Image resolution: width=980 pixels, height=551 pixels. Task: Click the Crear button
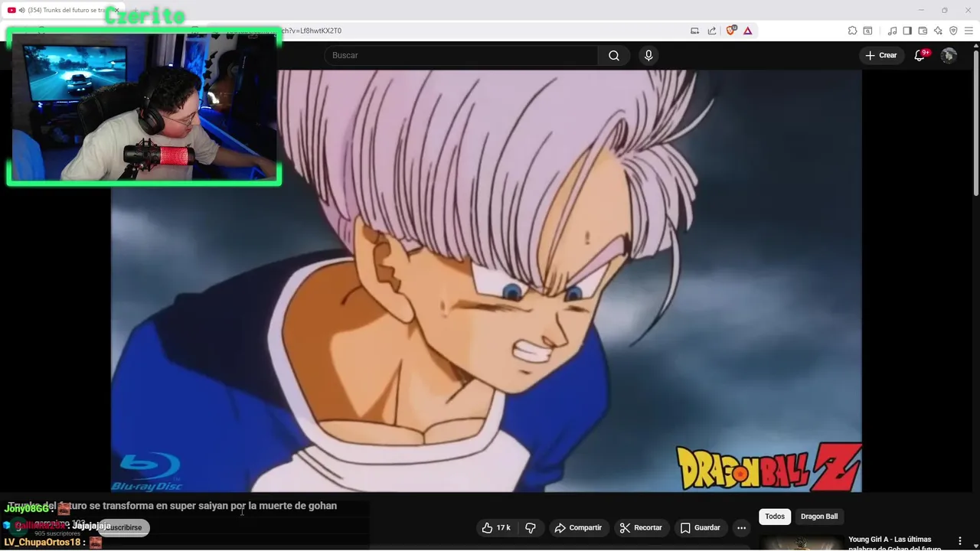[x=880, y=55]
